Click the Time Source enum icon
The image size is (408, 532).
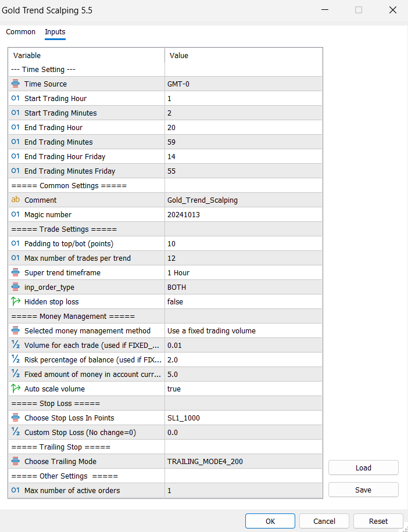click(15, 84)
